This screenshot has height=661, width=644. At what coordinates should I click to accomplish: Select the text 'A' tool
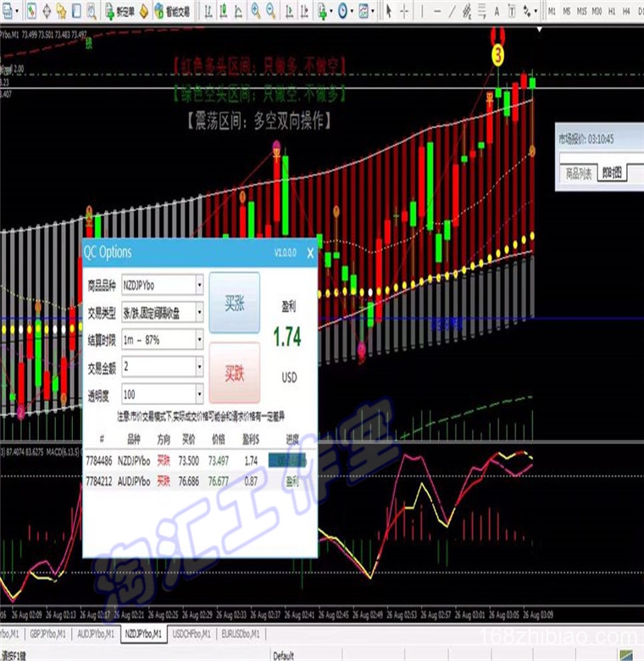coord(497,11)
